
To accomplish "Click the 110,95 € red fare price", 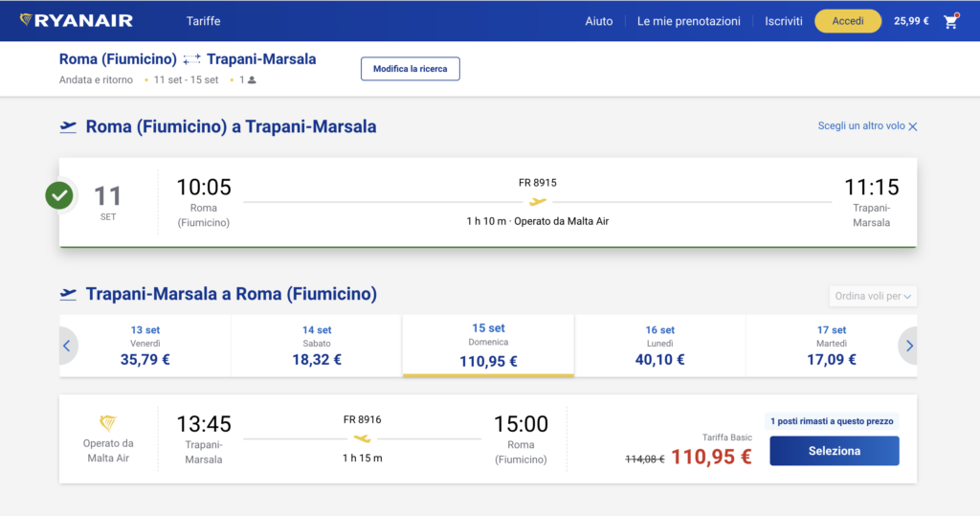I will pyautogui.click(x=711, y=458).
